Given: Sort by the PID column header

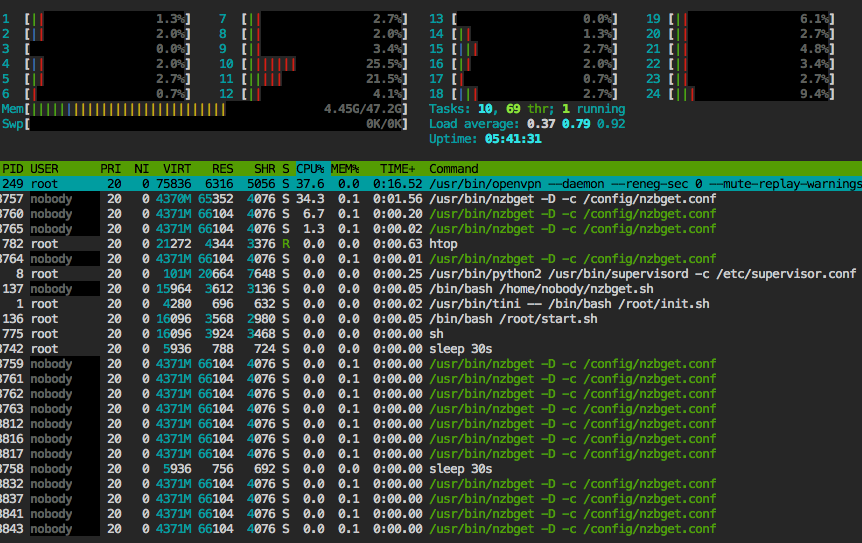Looking at the screenshot, I should (x=12, y=169).
